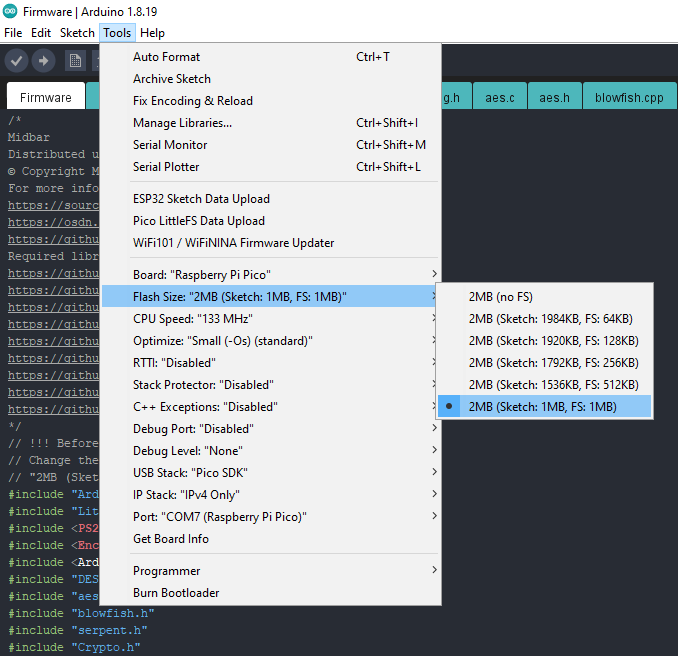Select Fix Encoding & Reload
Image resolution: width=678 pixels, height=656 pixels.
[x=271, y=101]
